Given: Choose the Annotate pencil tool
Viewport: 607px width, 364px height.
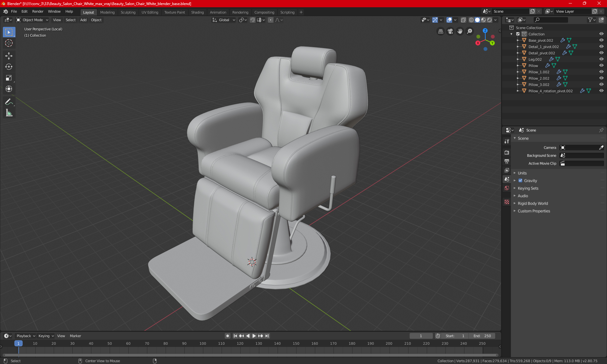Looking at the screenshot, I should (x=9, y=102).
